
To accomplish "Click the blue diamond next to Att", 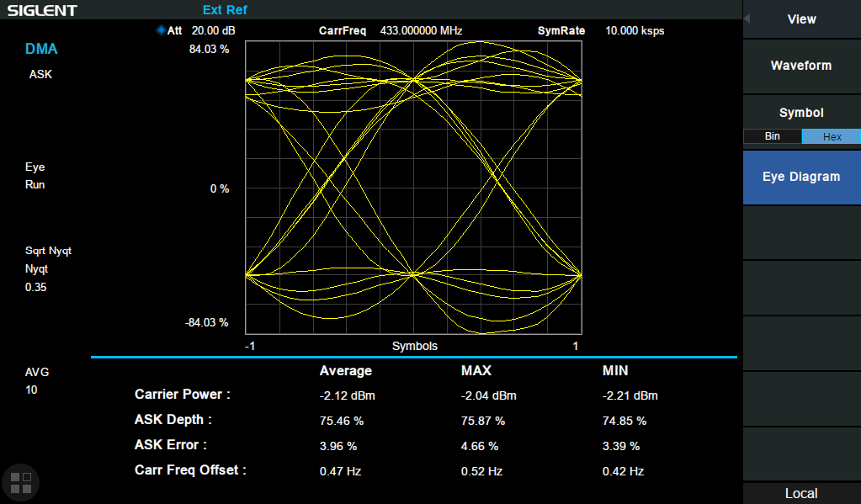I will click(x=161, y=30).
